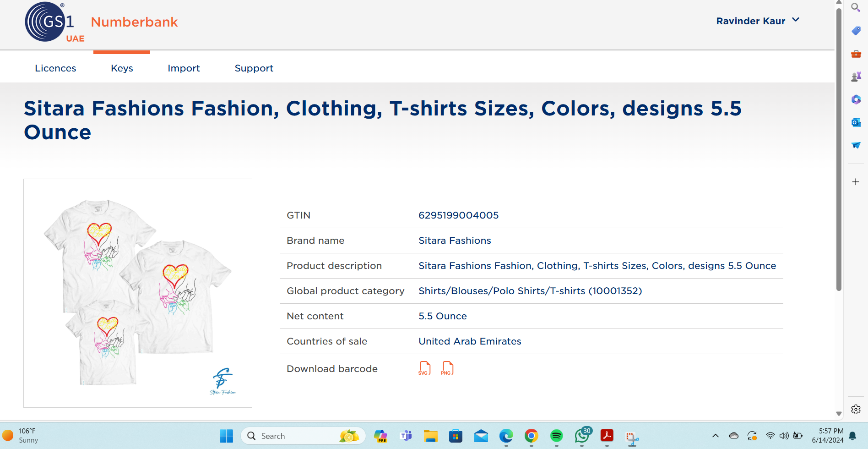868x449 pixels.
Task: Open volume speaker tray icon
Action: (784, 436)
